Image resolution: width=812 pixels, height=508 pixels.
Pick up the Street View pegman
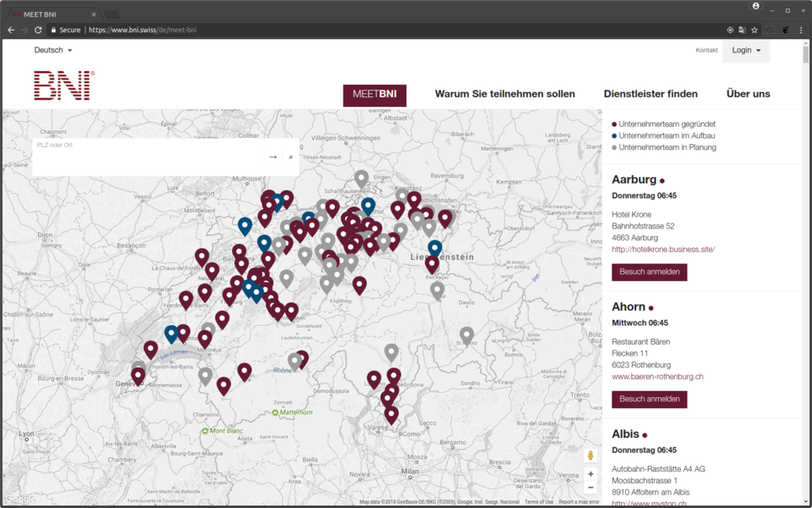tap(590, 456)
